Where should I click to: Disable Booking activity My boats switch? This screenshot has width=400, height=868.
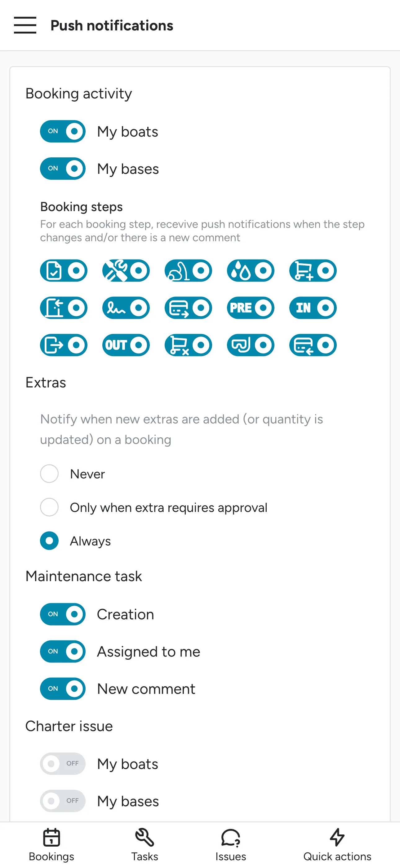click(x=63, y=131)
